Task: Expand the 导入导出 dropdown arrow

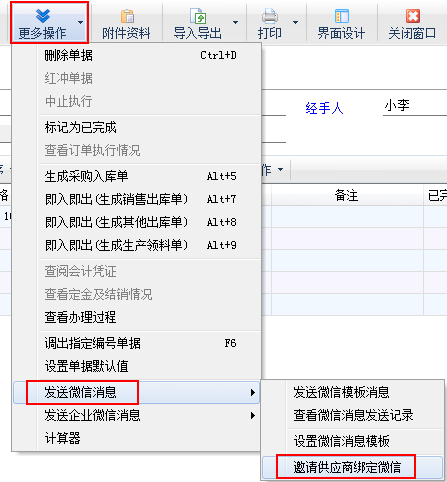Action: click(x=235, y=22)
